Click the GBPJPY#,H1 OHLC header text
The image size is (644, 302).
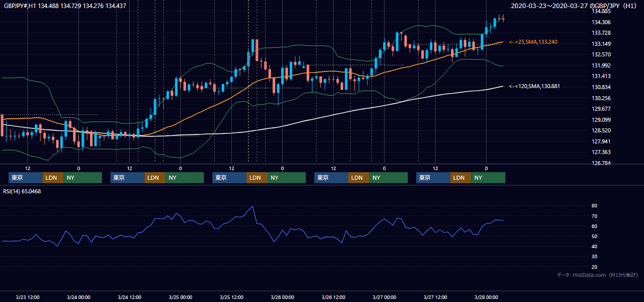pos(65,6)
